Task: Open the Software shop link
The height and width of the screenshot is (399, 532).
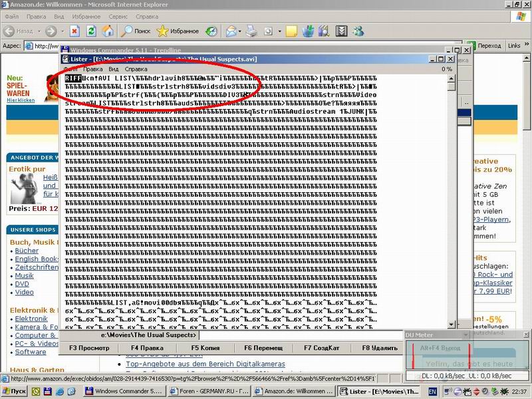Action: point(30,352)
